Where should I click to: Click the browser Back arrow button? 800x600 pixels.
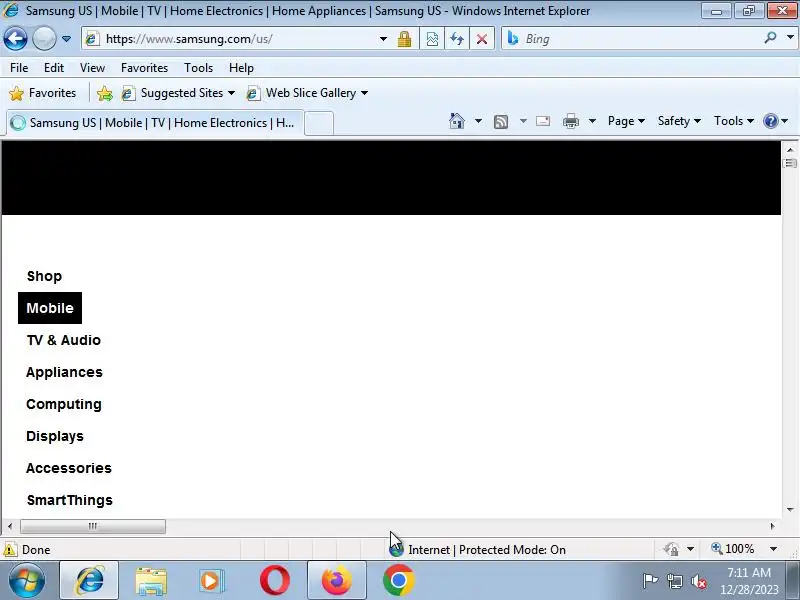click(x=15, y=39)
